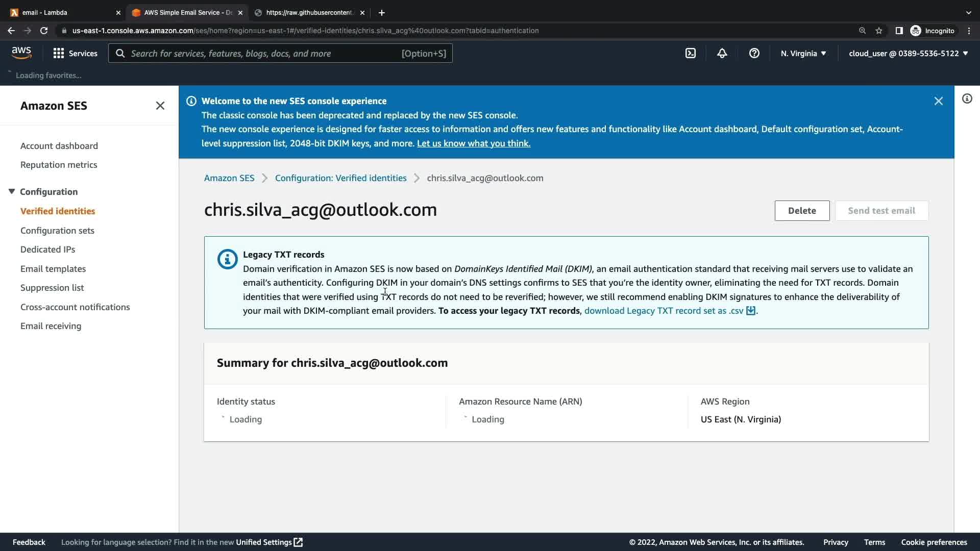Collapse the Configuration section
The image size is (980, 551).
pyautogui.click(x=12, y=191)
